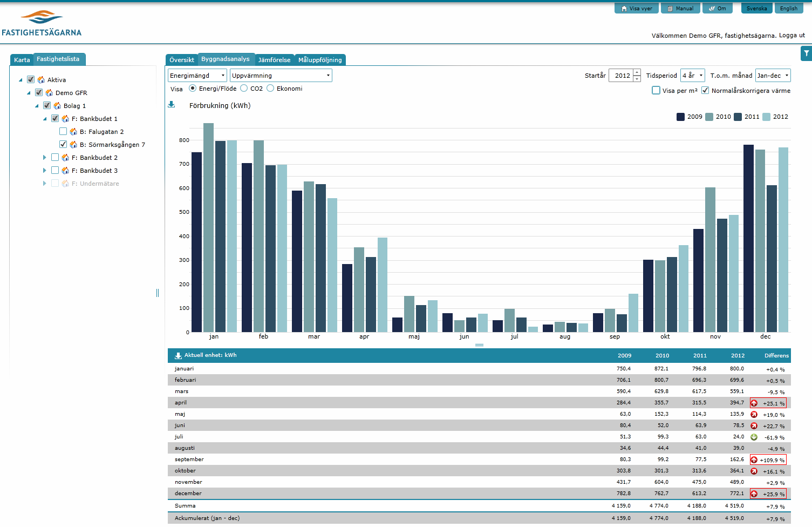Click the green down-arrow icon in juli row
This screenshot has height=527, width=812.
pos(754,437)
